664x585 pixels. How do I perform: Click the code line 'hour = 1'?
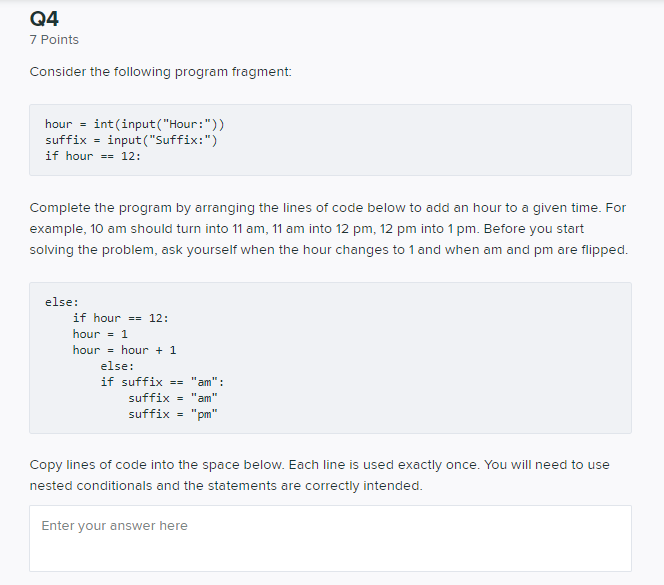[x=100, y=334]
